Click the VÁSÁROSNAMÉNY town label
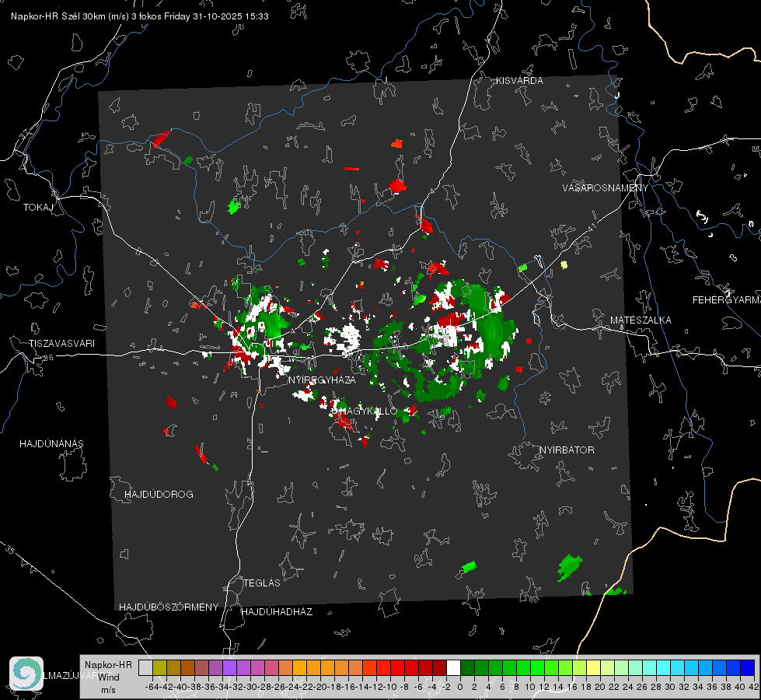 click(x=606, y=188)
